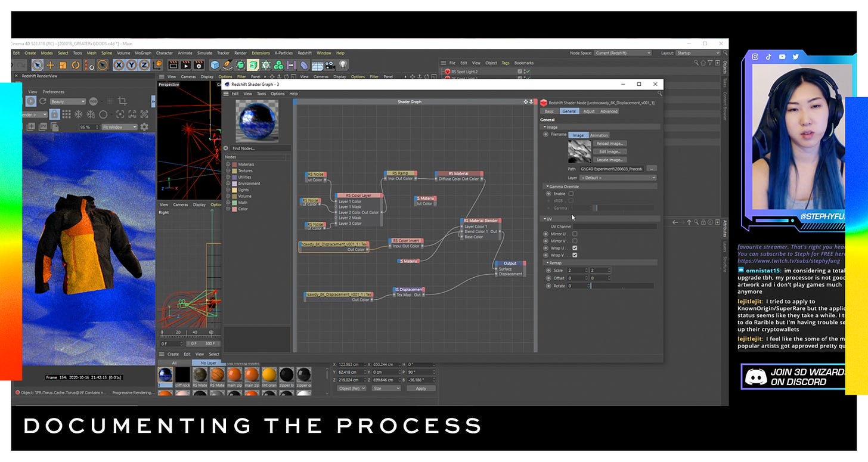Switch to the Basic tab
Image resolution: width=868 pixels, height=462 pixels.
click(x=549, y=111)
